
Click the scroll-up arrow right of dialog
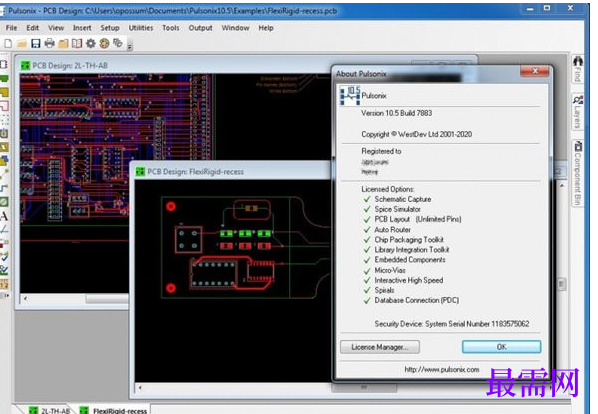coord(562,185)
